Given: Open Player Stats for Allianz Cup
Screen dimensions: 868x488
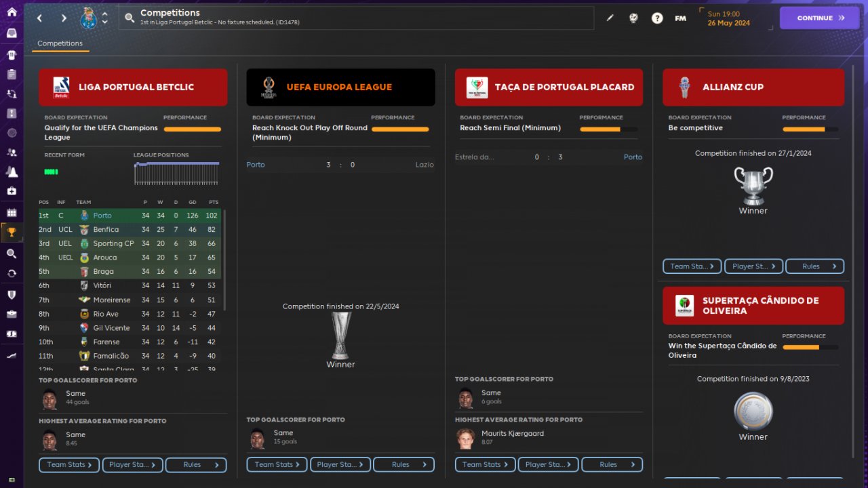Looking at the screenshot, I should coord(753,266).
